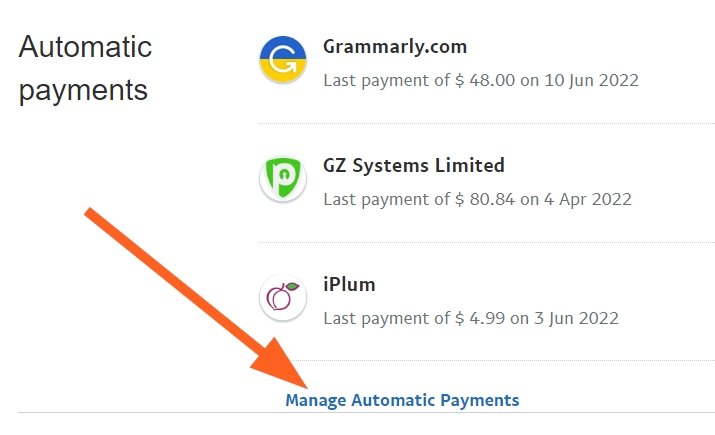Click the $ 80.84 payment amount
This screenshot has height=435, width=715.
[x=485, y=199]
